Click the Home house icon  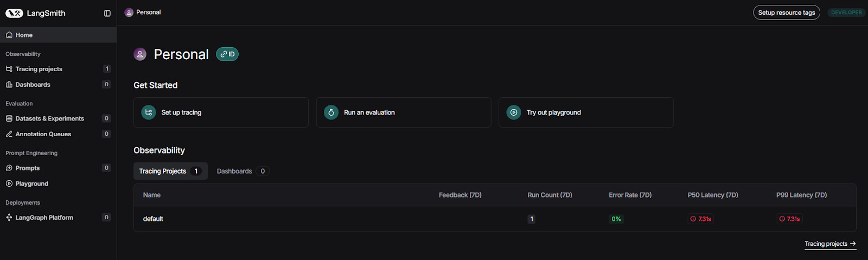pos(9,35)
